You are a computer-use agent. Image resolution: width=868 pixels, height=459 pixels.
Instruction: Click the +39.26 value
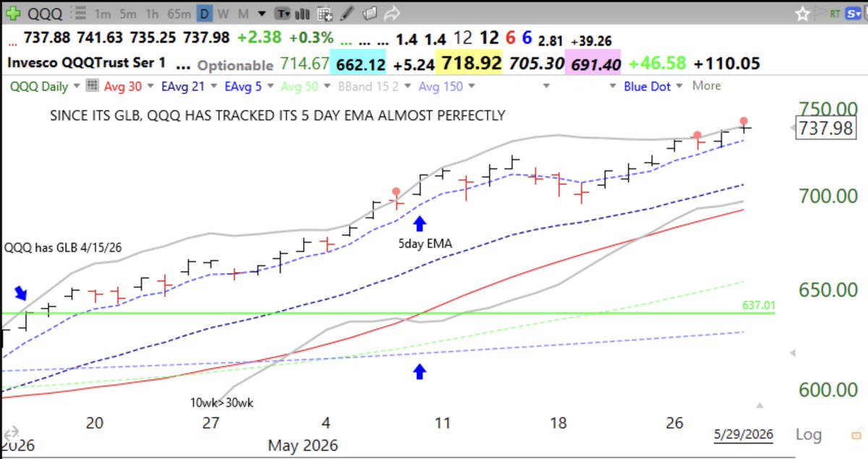point(591,40)
